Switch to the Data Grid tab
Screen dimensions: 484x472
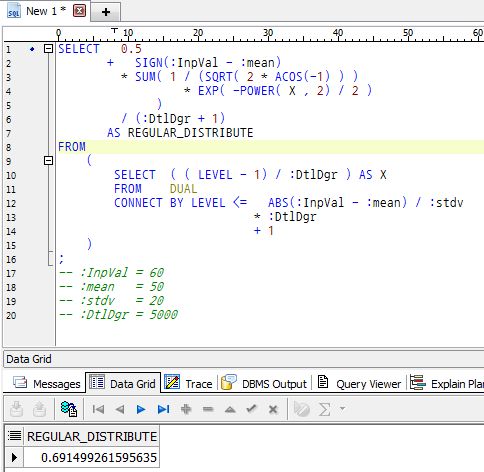click(x=123, y=383)
